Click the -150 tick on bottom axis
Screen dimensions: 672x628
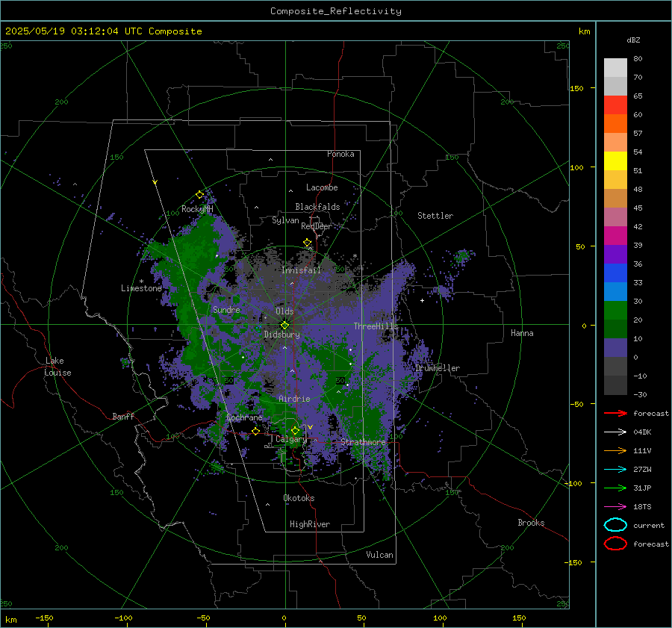click(44, 618)
